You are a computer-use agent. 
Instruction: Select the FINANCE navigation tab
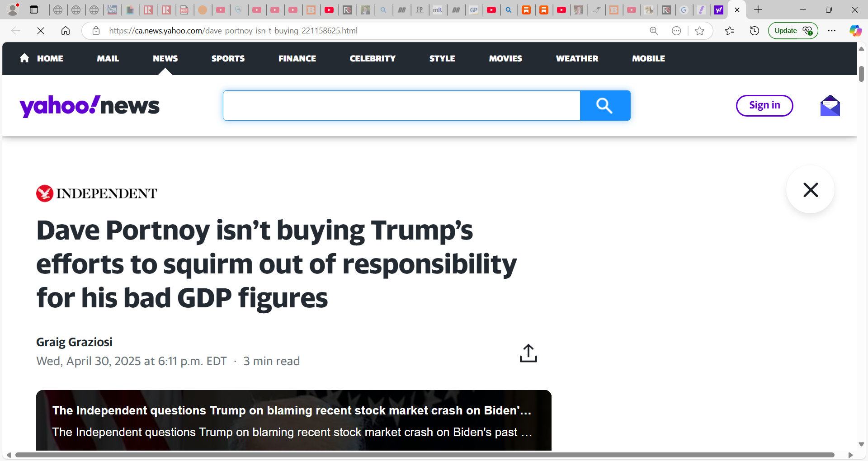point(297,58)
